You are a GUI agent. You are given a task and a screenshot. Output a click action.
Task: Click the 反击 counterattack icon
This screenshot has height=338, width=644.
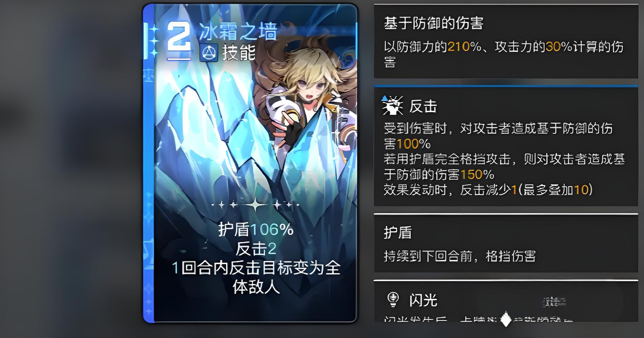point(392,105)
